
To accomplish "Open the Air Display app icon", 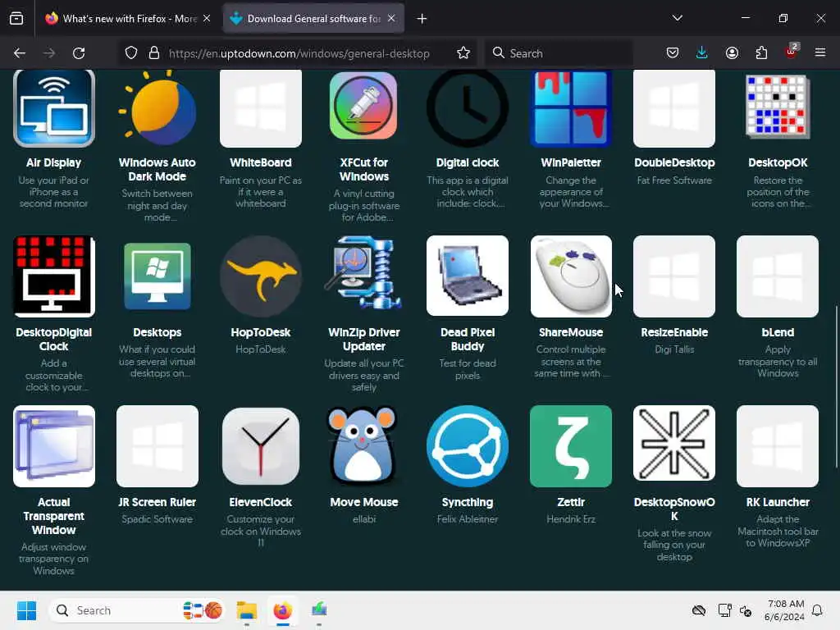I will point(54,108).
